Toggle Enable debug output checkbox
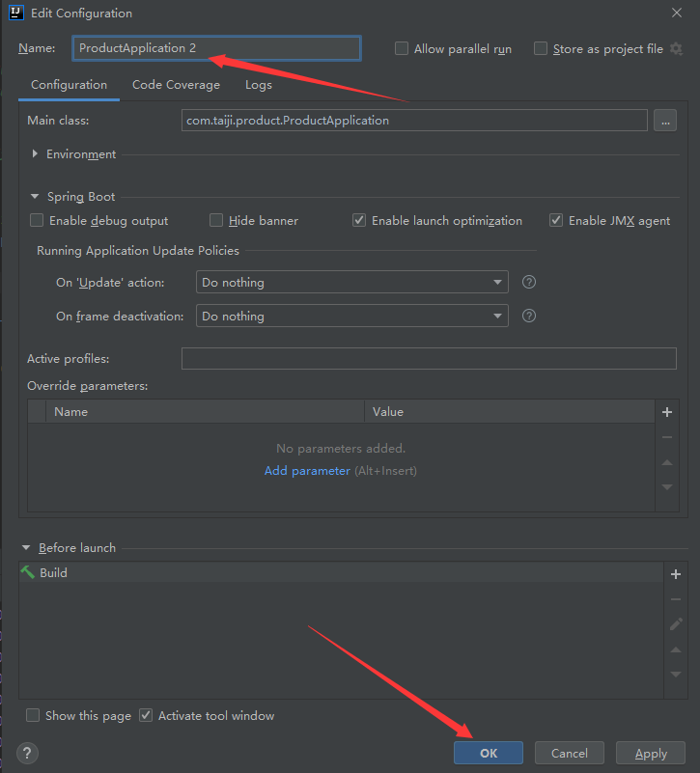Screen dimensions: 700x773 tap(37, 221)
